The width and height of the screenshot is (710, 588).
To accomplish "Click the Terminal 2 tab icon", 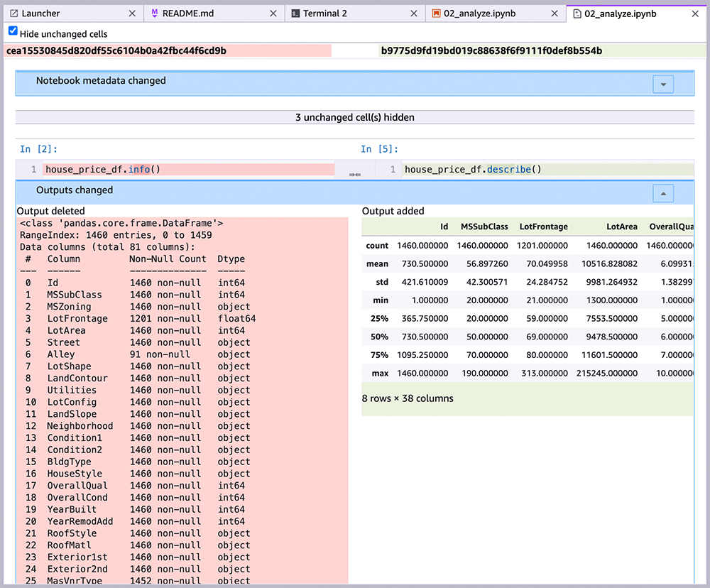I will pos(295,13).
